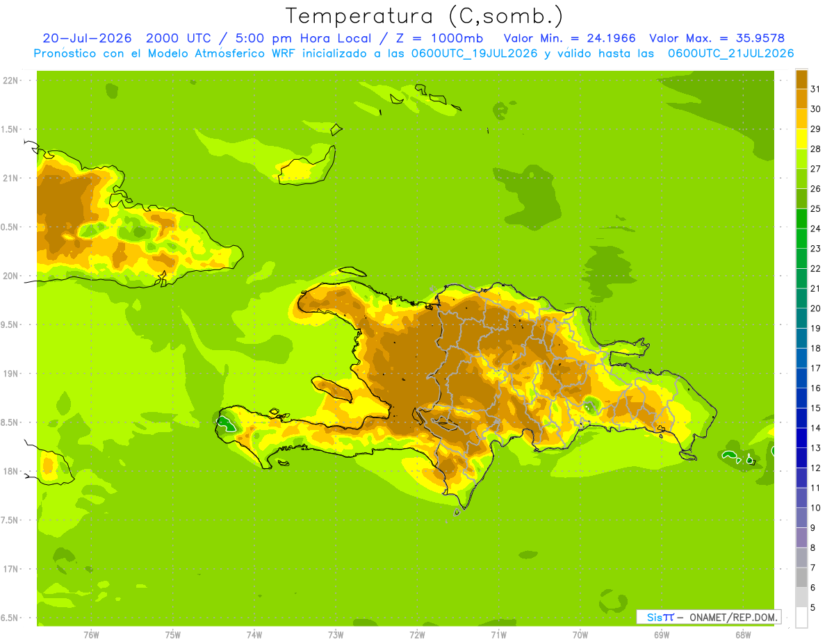Select the date text "20-Jul-2026"
This screenshot has width=834, height=644.
pyautogui.click(x=87, y=38)
